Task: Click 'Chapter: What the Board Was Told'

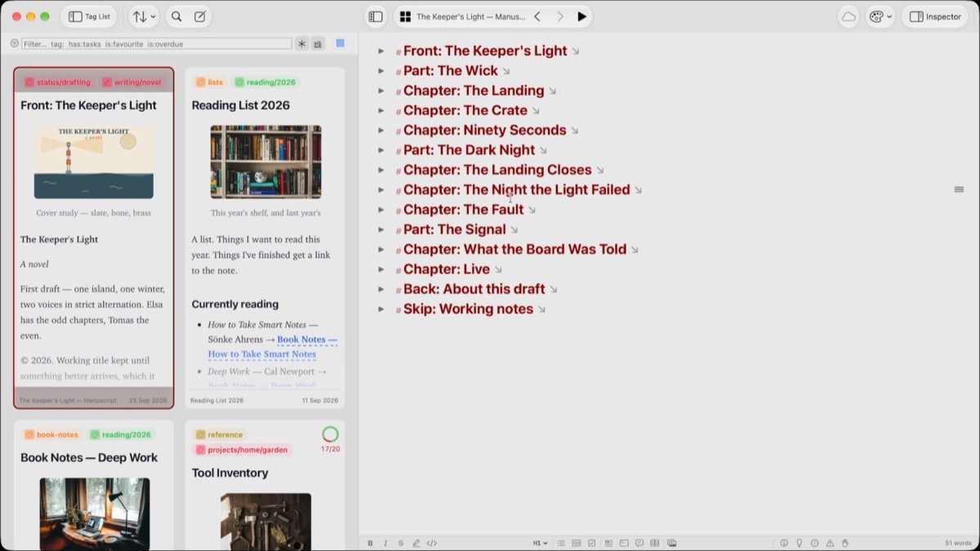Action: [x=515, y=249]
